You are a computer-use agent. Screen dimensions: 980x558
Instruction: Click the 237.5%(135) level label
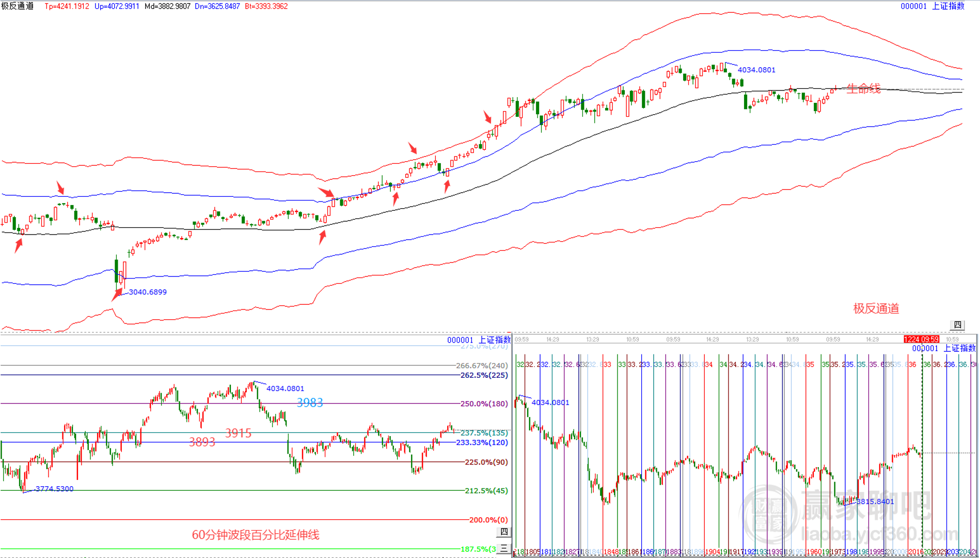[x=484, y=433]
